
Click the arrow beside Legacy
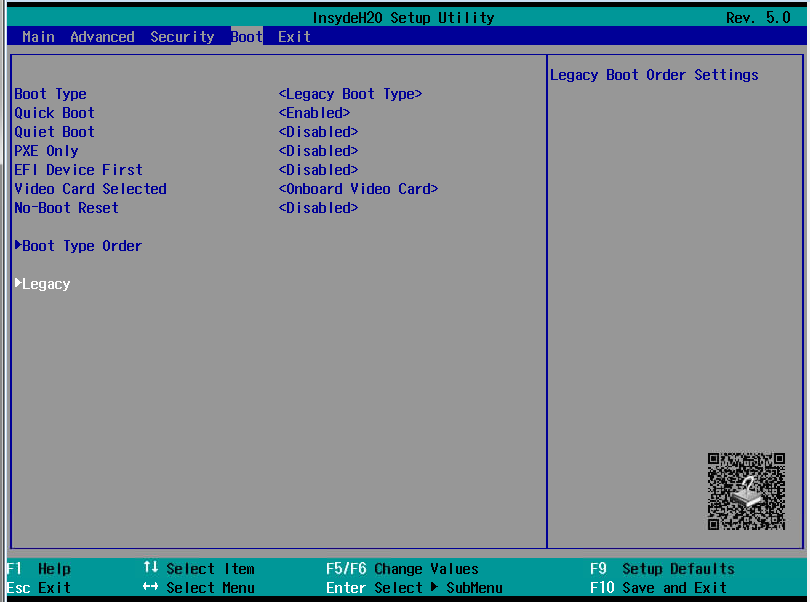click(x=18, y=283)
